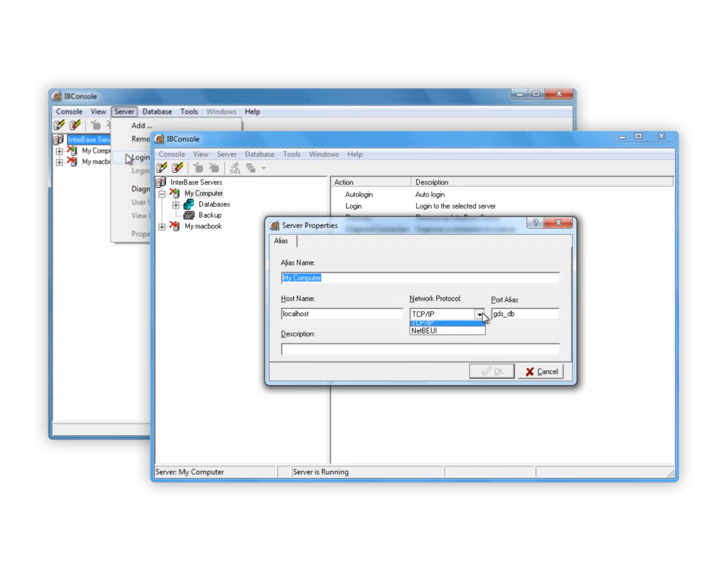Viewport: 728px width, 576px height.
Task: Open Tools menu in back IBConsole window
Action: click(x=189, y=112)
